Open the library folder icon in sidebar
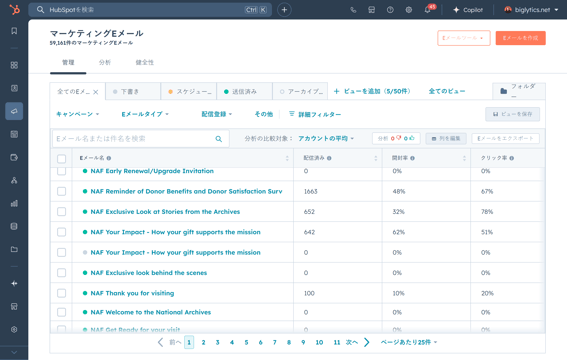This screenshot has height=360, width=567. [x=14, y=249]
